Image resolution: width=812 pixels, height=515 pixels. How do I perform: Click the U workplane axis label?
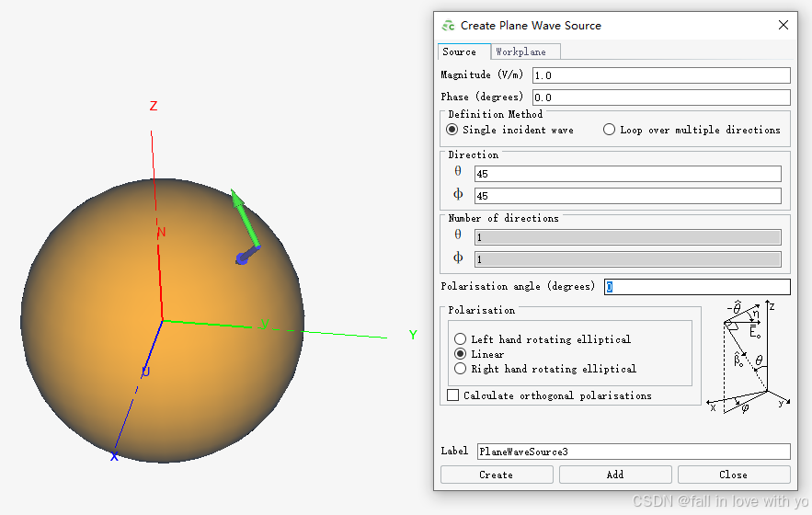pyautogui.click(x=146, y=372)
